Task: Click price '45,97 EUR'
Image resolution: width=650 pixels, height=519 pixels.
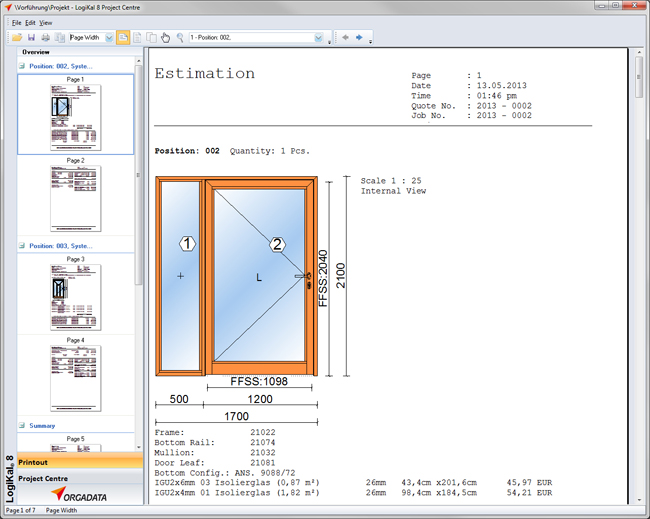Action: (x=529, y=483)
